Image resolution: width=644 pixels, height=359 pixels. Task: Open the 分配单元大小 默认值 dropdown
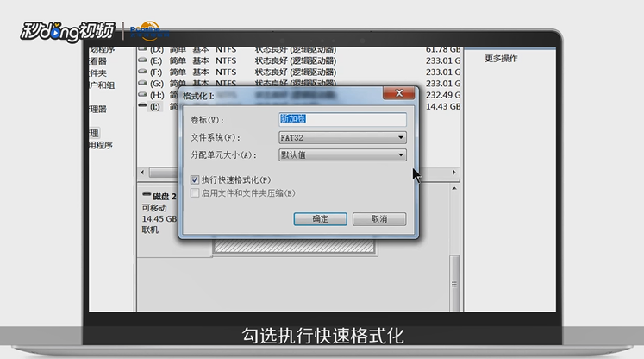click(342, 155)
